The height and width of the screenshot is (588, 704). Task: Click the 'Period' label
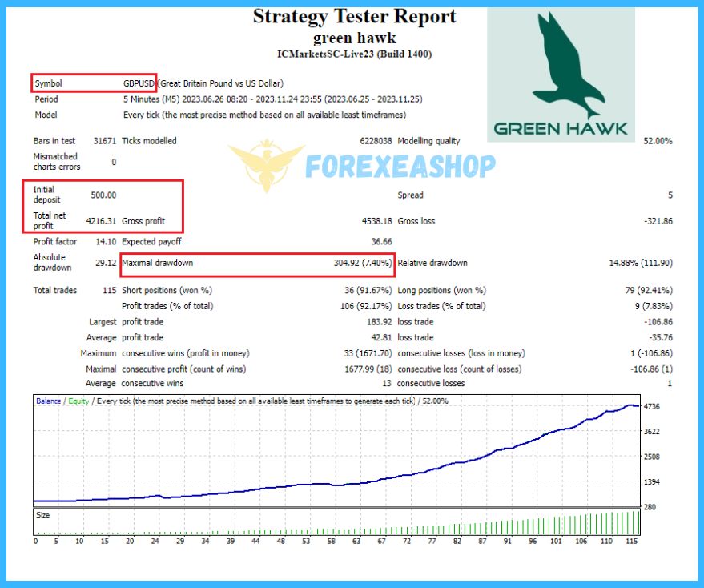[46, 99]
